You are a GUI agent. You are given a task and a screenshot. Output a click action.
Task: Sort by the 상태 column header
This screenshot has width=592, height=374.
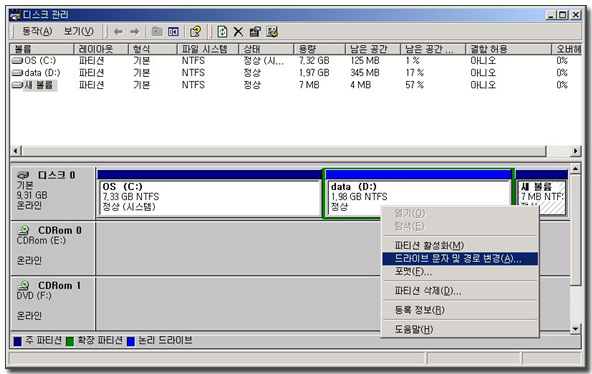pos(266,49)
